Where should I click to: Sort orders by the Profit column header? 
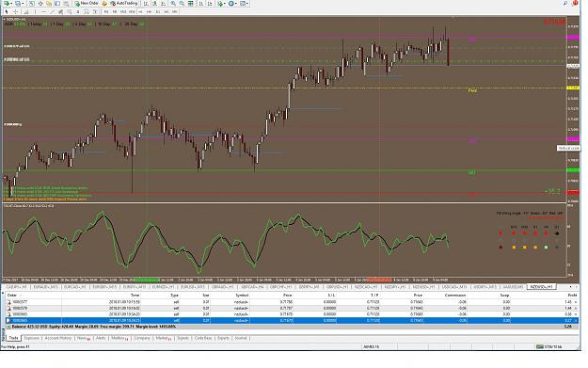(572, 296)
